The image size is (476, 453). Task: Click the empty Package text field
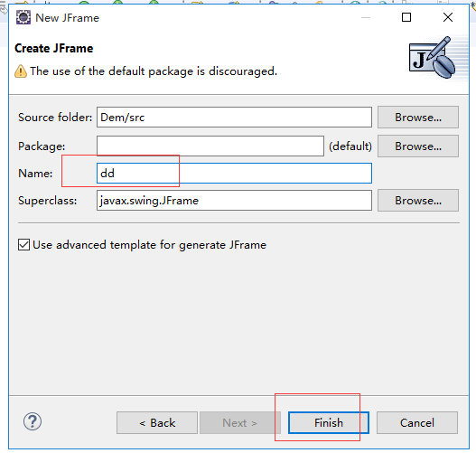click(210, 146)
